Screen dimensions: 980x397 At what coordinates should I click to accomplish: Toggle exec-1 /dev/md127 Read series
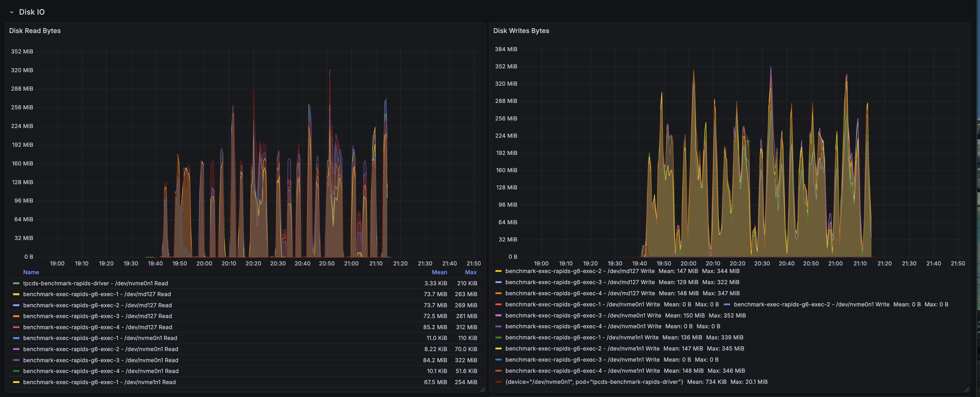point(97,294)
